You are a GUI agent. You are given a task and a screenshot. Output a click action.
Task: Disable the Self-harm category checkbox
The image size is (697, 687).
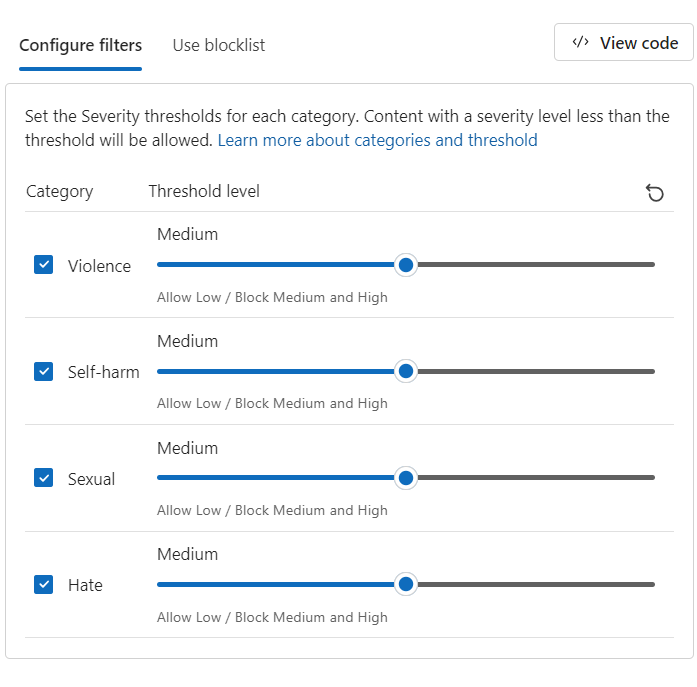coord(44,372)
